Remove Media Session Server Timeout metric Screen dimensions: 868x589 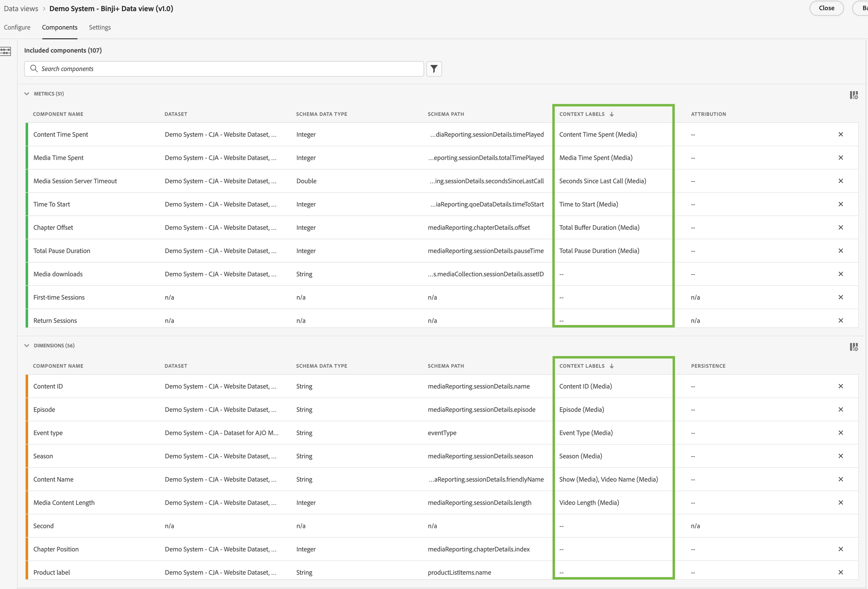841,181
